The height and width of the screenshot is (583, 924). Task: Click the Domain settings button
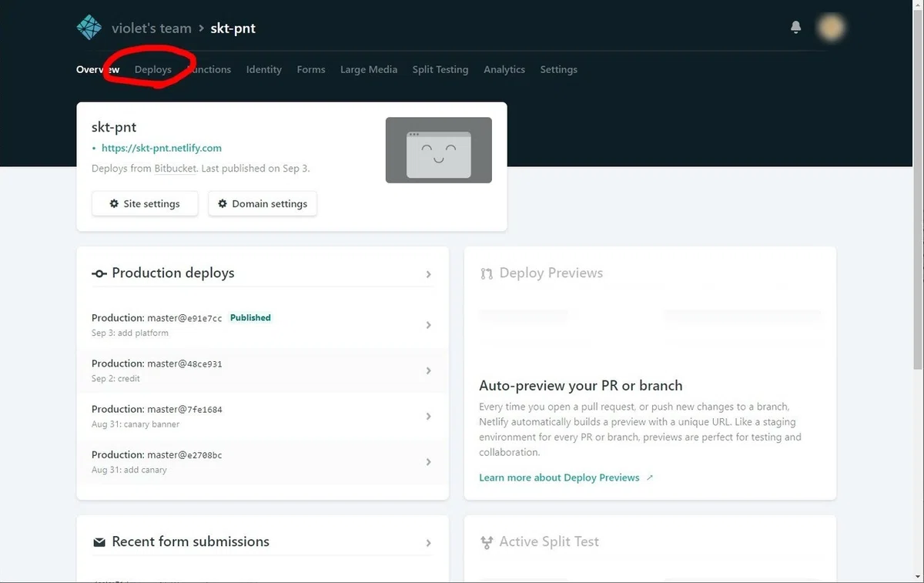point(263,204)
